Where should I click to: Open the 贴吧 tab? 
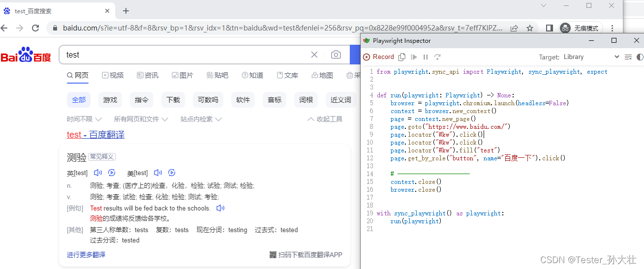[x=217, y=75]
